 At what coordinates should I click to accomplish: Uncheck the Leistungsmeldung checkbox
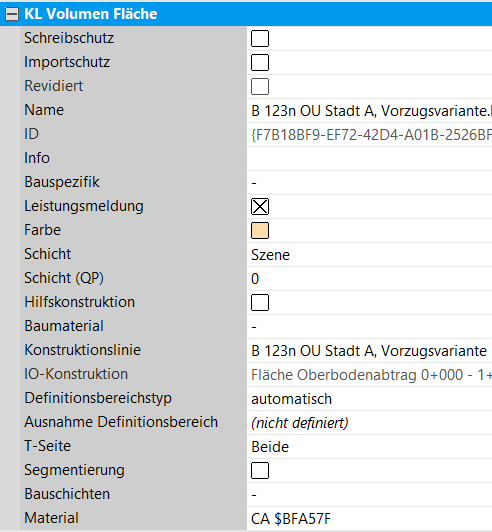point(260,207)
